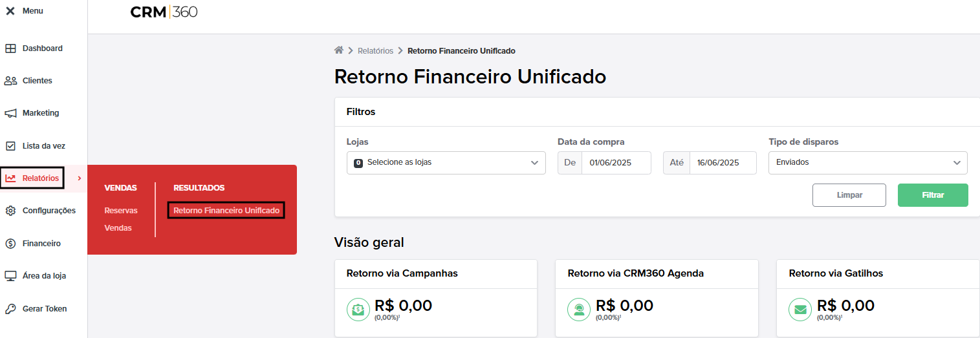980x338 pixels.
Task: Open the Marketing megaphone icon
Action: (x=10, y=113)
